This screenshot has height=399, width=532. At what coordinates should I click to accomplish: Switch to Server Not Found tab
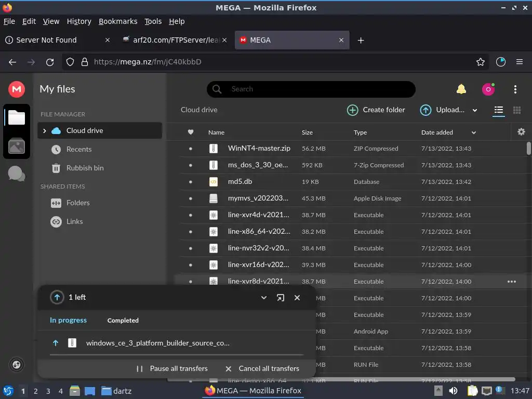pyautogui.click(x=57, y=40)
